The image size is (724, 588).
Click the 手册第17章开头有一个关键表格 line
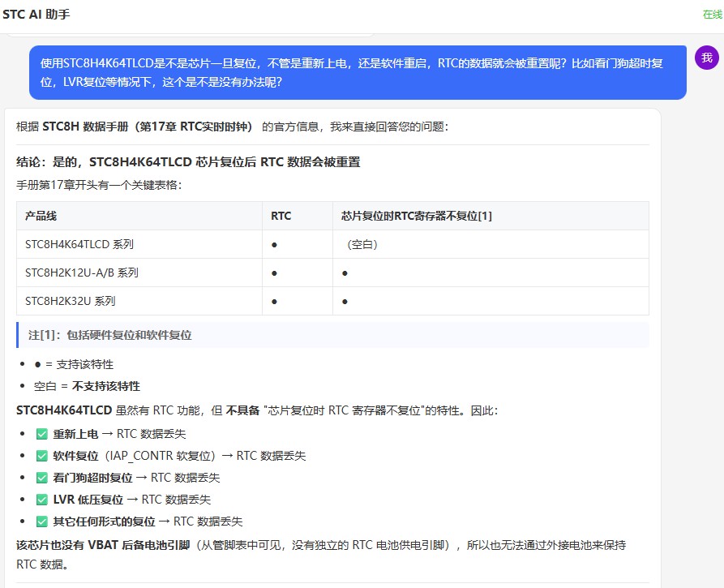(x=99, y=185)
